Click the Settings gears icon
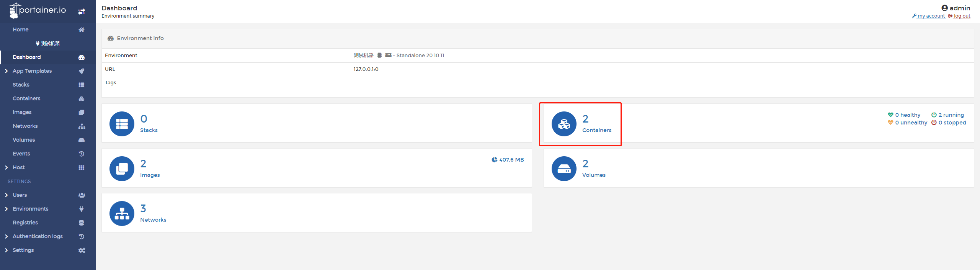 (82, 250)
